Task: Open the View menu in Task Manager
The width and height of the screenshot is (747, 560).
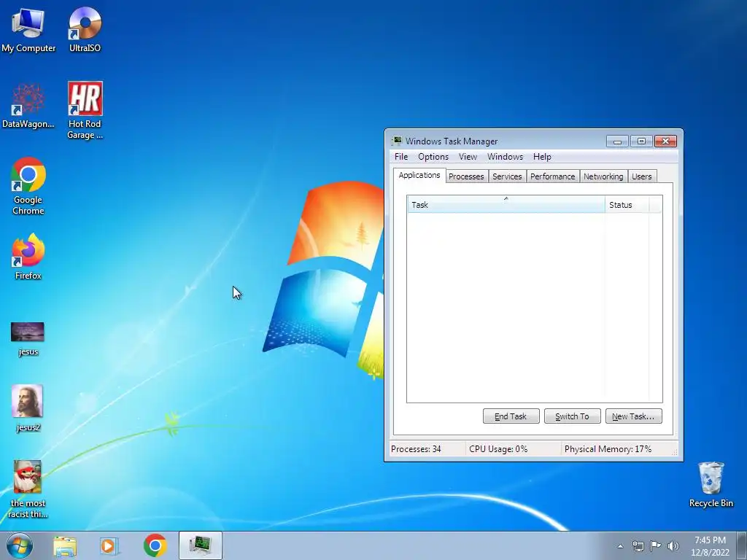Action: pyautogui.click(x=468, y=157)
